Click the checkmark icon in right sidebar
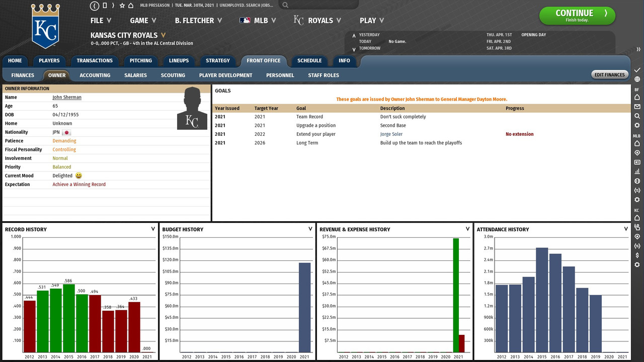 point(637,70)
